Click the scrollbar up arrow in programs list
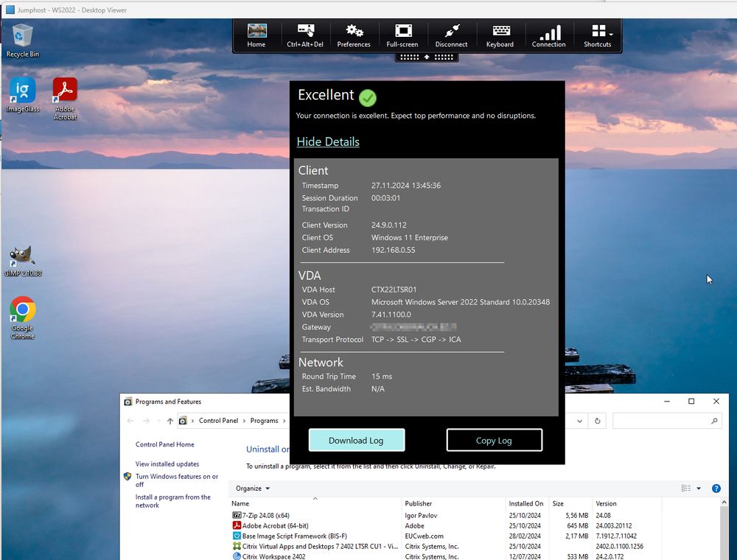The image size is (737, 560). (724, 503)
